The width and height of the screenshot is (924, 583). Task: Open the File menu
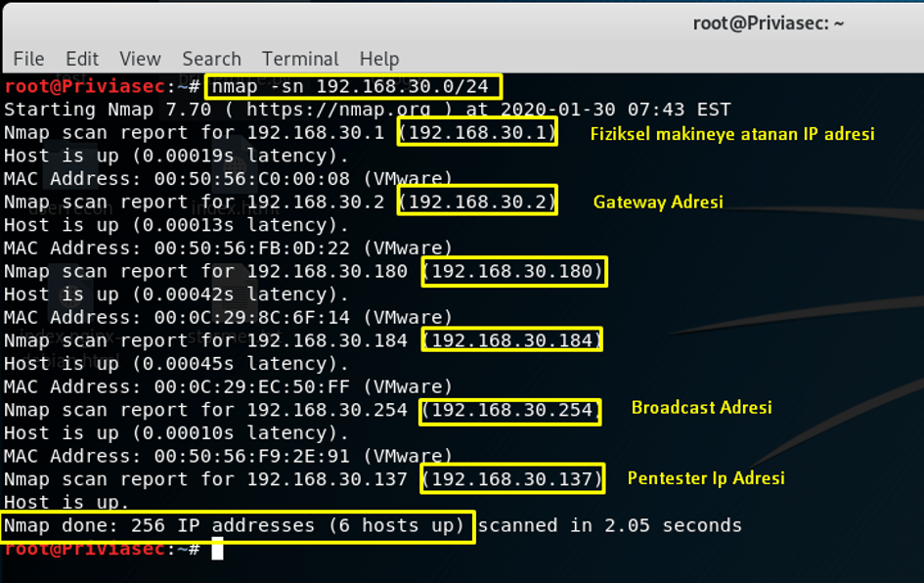tap(28, 59)
